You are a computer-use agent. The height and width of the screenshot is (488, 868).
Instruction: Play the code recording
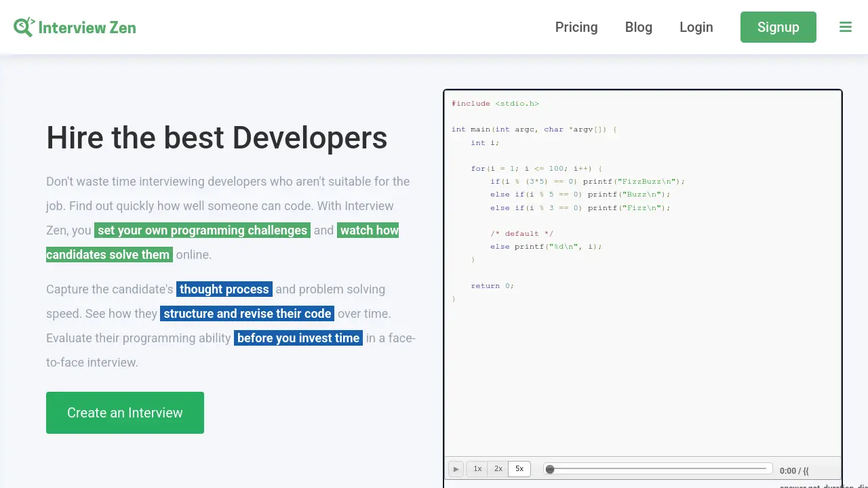pyautogui.click(x=456, y=469)
